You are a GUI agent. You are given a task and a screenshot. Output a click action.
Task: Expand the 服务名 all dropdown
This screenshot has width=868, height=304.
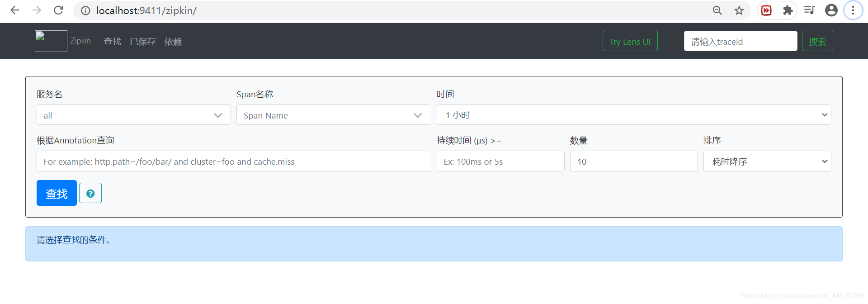pos(134,115)
